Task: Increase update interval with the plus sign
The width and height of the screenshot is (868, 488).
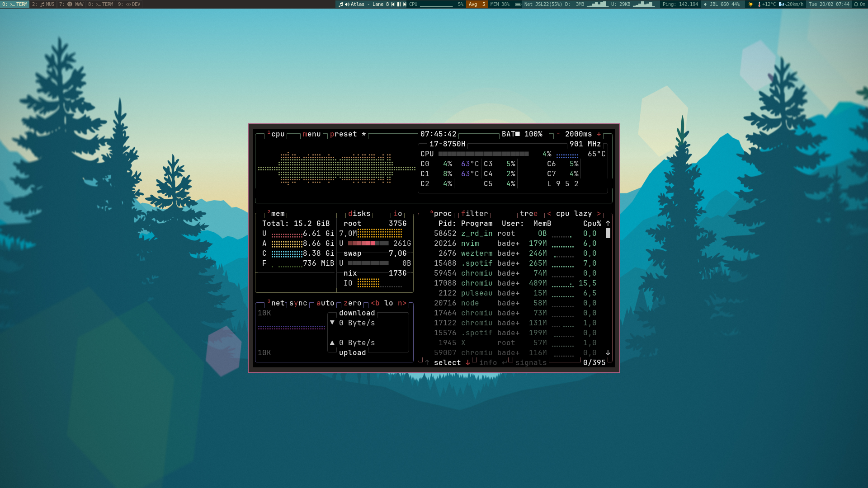Action: 599,134
